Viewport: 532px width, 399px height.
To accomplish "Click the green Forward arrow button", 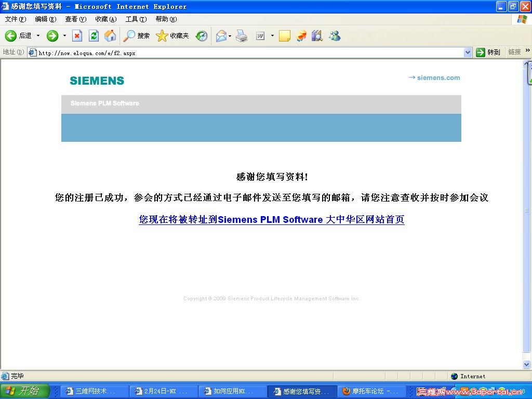I will (52, 36).
